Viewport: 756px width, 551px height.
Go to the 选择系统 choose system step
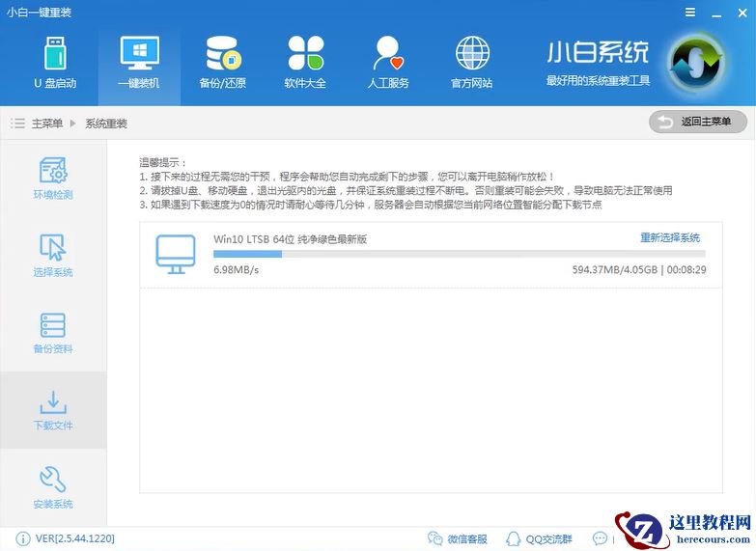click(x=53, y=255)
